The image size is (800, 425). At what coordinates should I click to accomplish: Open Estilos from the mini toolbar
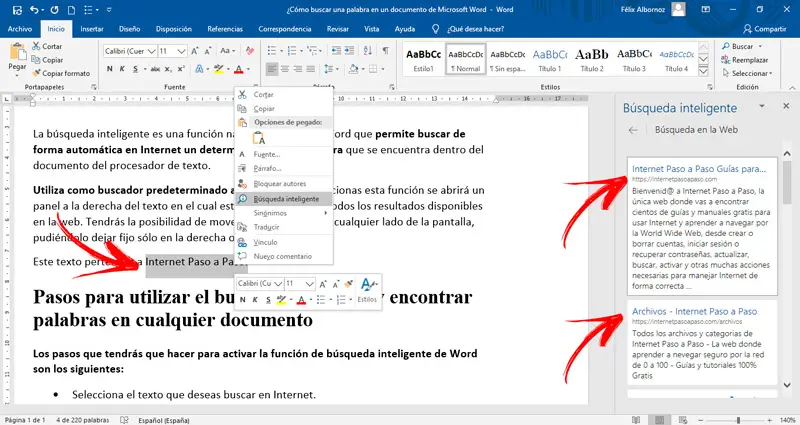367,290
